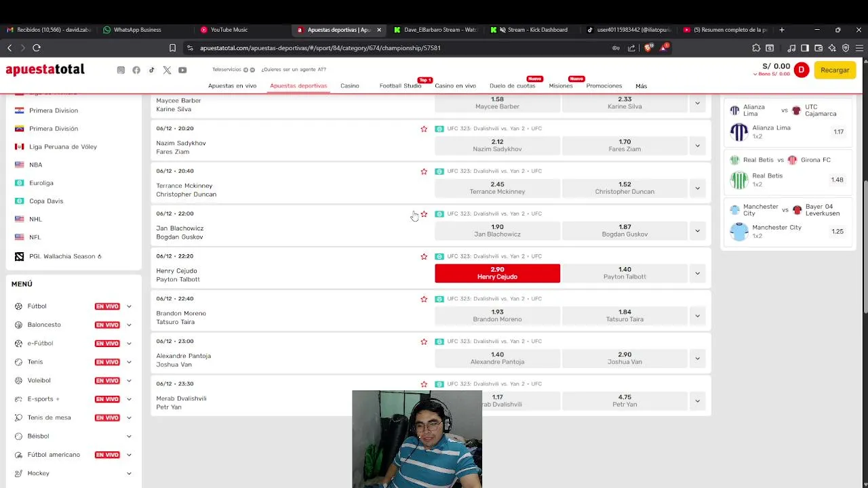
Task: Click the Alianza Lima team crest
Action: (739, 131)
